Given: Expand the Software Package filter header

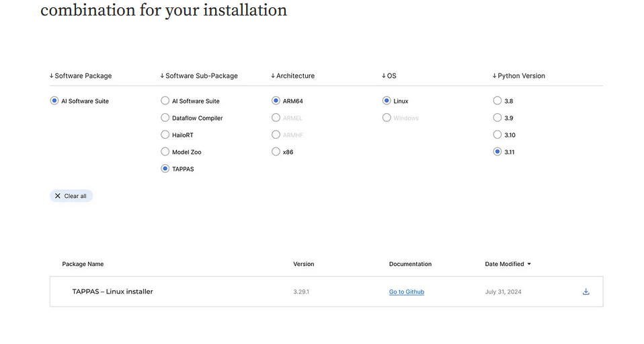Looking at the screenshot, I should pyautogui.click(x=81, y=76).
